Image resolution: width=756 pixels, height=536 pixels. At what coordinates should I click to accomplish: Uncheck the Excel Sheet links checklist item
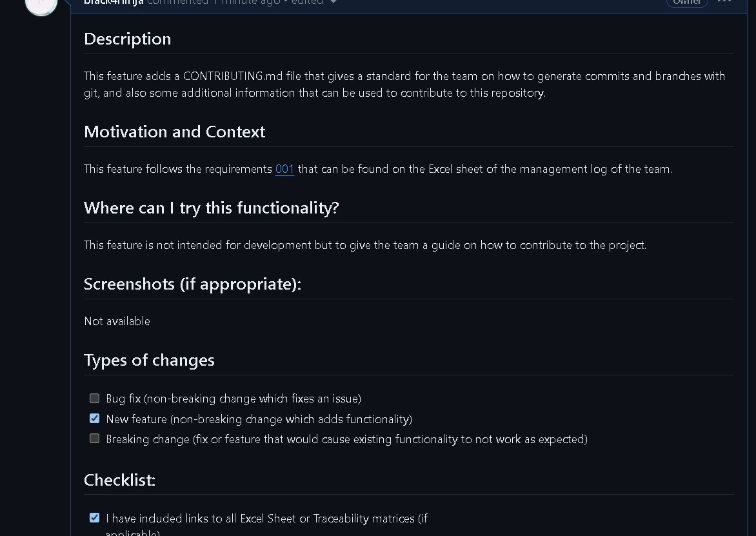click(x=95, y=518)
